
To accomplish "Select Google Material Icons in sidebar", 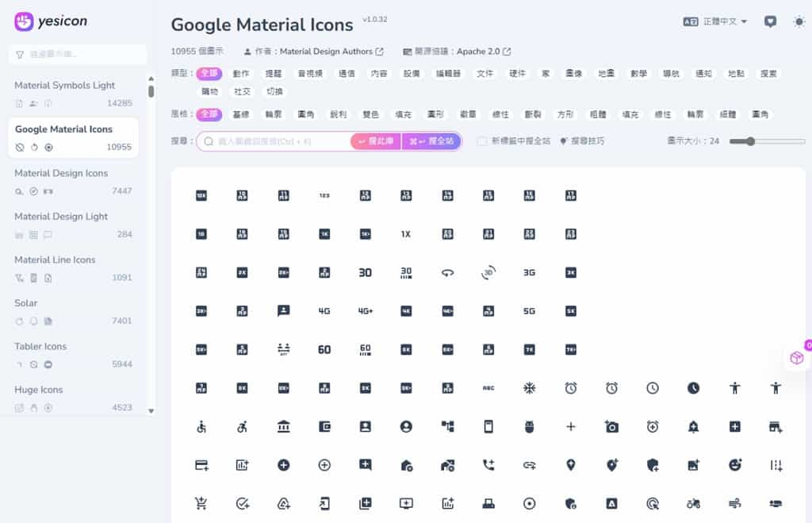I will 73,137.
